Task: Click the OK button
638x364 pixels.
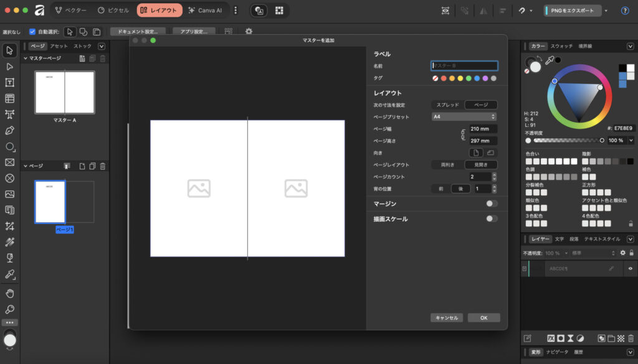Action: (483, 317)
